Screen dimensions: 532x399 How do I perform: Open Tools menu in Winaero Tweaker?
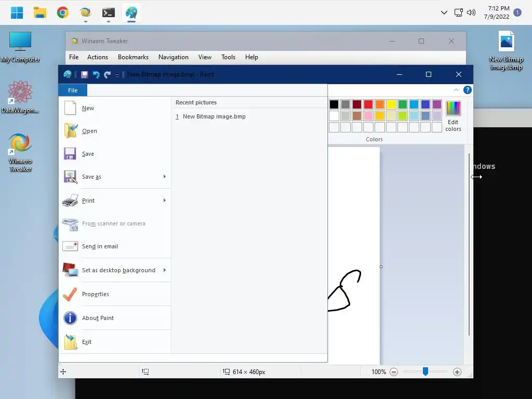pyautogui.click(x=229, y=57)
